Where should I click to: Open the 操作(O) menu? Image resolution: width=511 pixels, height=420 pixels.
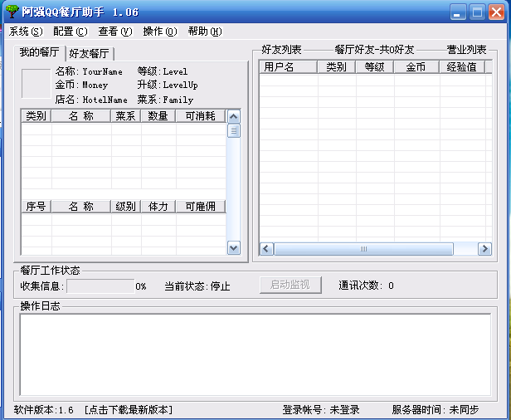click(160, 32)
